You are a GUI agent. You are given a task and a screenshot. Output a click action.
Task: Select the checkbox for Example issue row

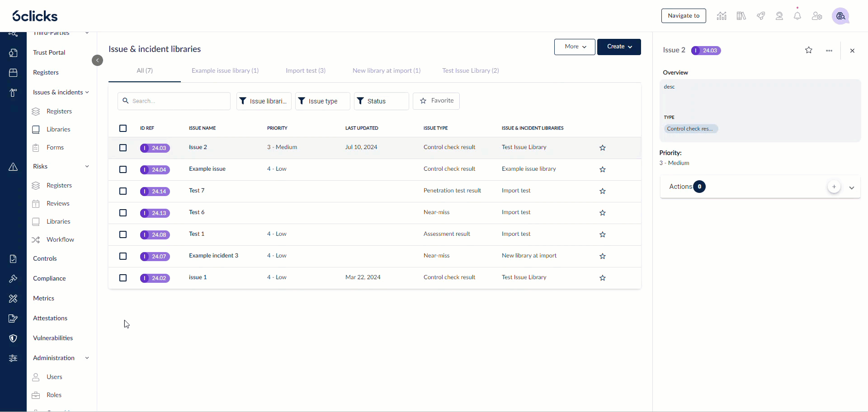point(123,169)
